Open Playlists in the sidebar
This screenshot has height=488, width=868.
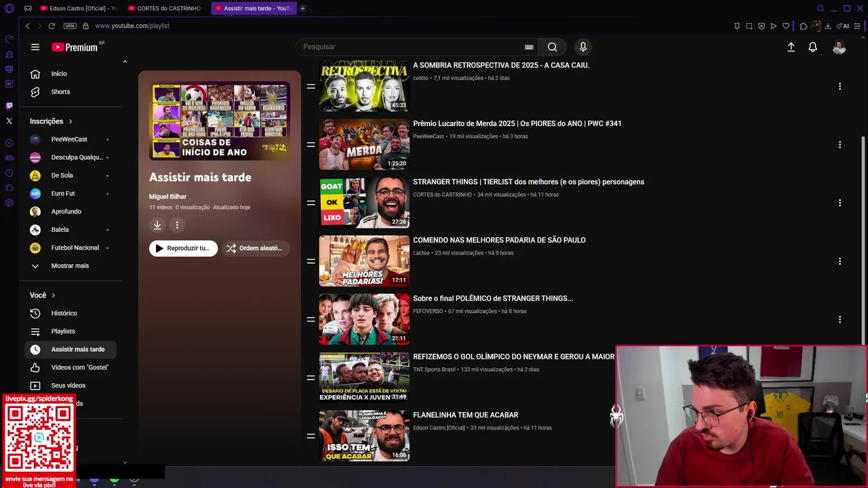point(71,331)
